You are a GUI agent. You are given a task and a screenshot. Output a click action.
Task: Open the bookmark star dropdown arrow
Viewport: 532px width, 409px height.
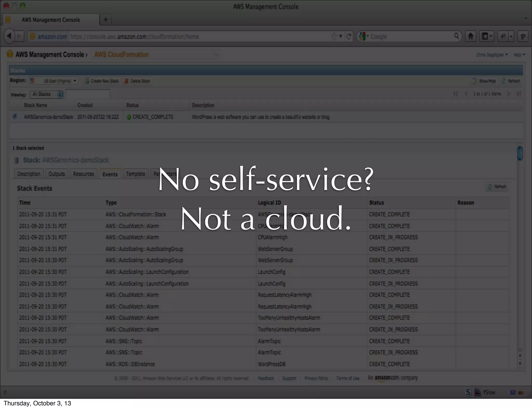coord(341,37)
